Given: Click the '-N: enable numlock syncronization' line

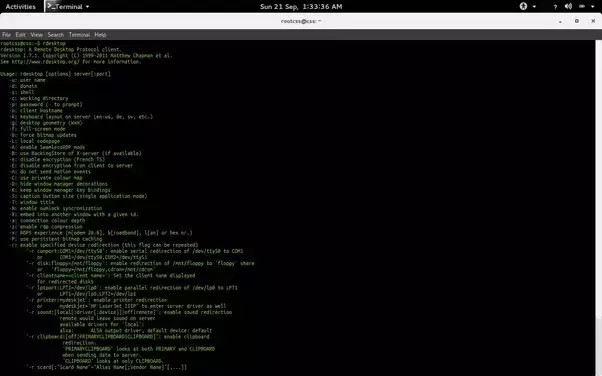Looking at the screenshot, I should point(56,208).
